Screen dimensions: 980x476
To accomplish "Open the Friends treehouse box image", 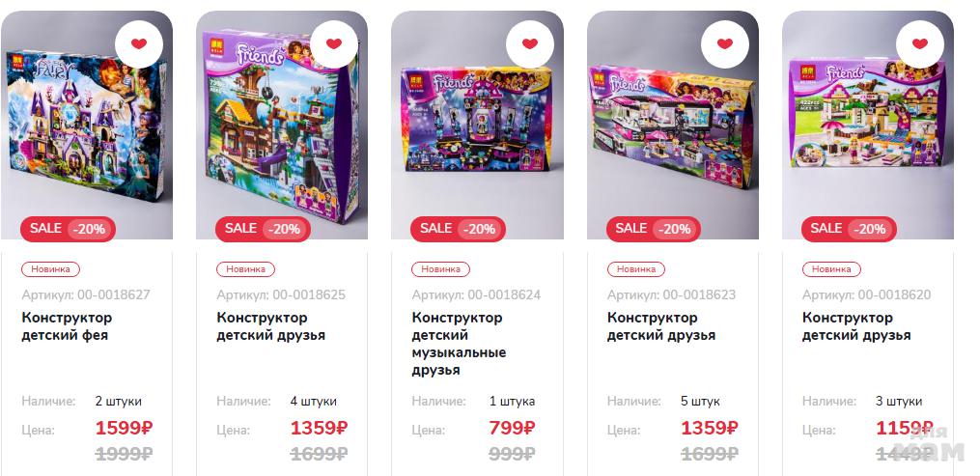I will (x=282, y=125).
